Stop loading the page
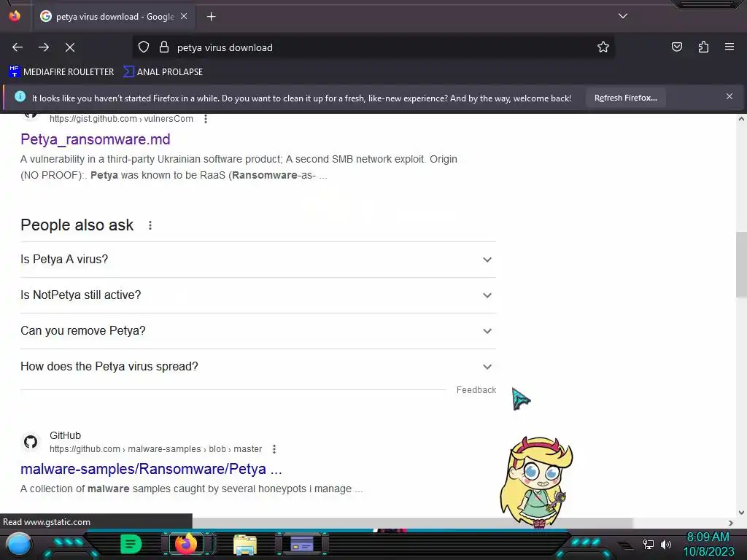The image size is (747, 560). coord(70,47)
